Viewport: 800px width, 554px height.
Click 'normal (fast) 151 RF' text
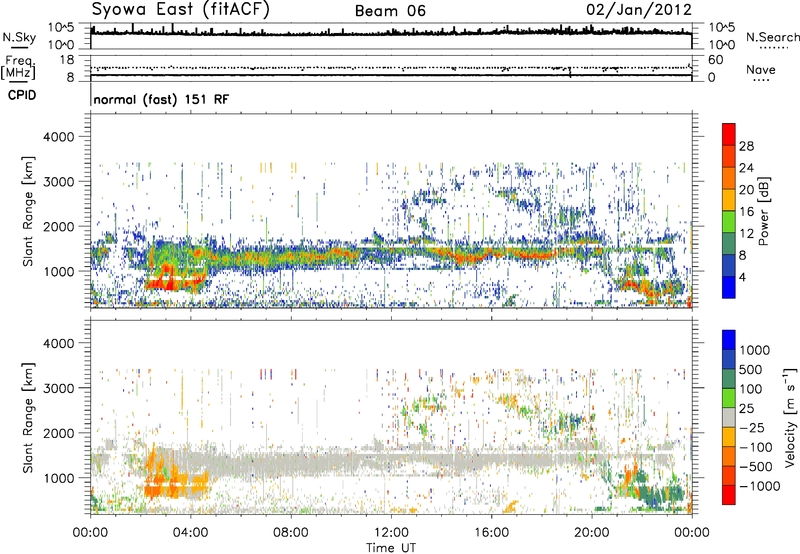161,99
